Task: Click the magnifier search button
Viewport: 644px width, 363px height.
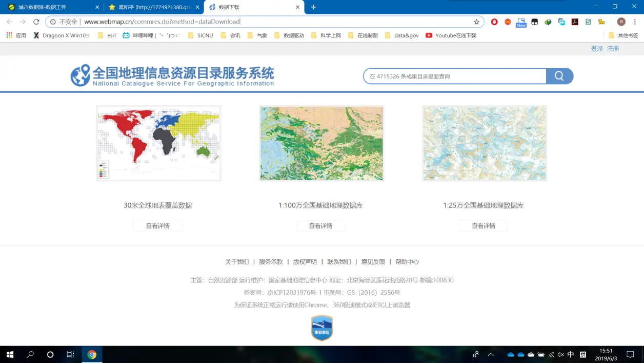Action: click(x=559, y=76)
